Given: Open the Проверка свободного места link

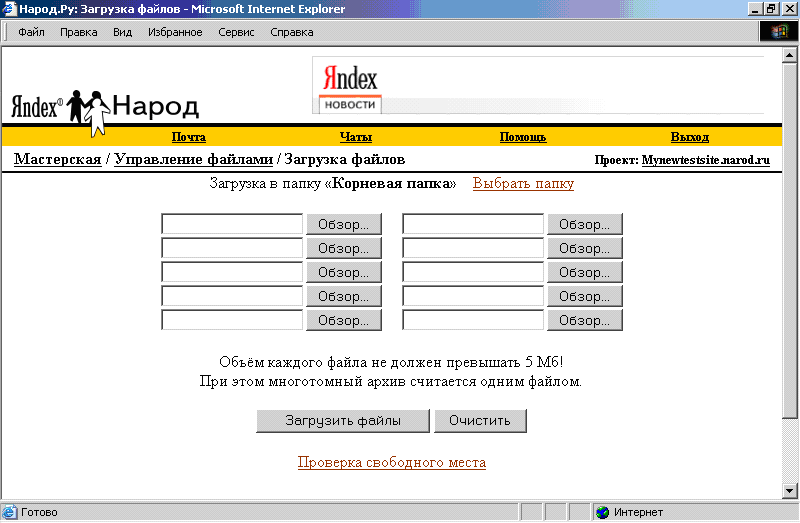Looking at the screenshot, I should (392, 462).
